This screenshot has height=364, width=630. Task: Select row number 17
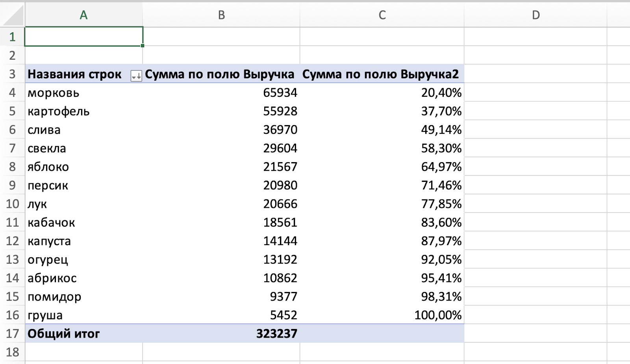pyautogui.click(x=12, y=333)
